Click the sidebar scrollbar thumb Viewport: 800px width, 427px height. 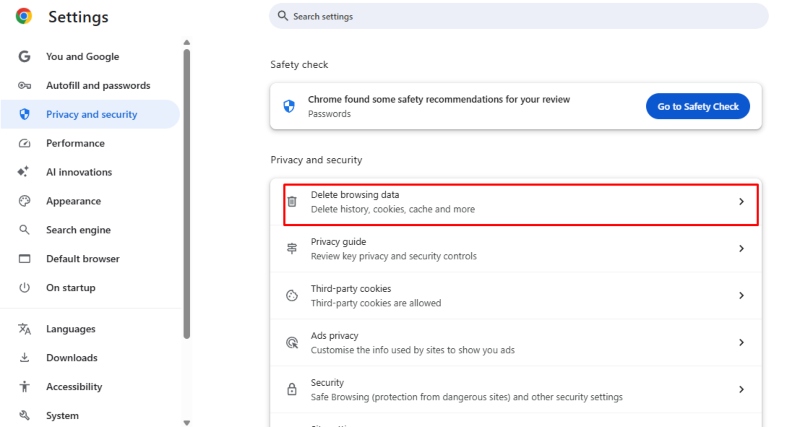187,194
